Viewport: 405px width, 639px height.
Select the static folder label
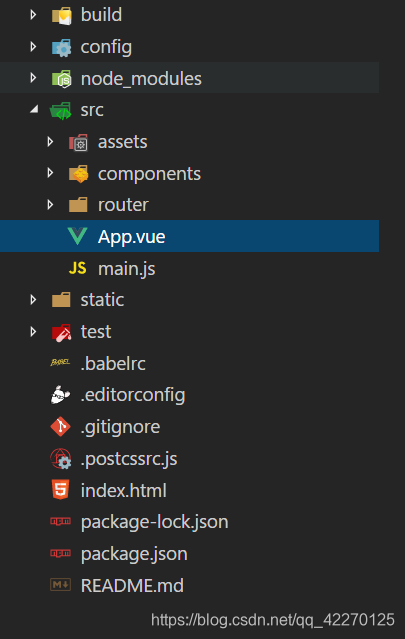[x=102, y=300]
